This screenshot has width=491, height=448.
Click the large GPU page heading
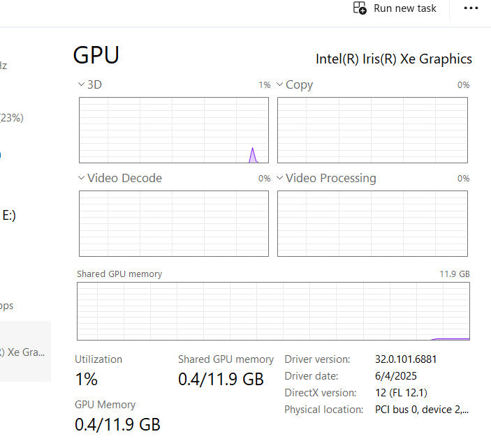pos(96,55)
